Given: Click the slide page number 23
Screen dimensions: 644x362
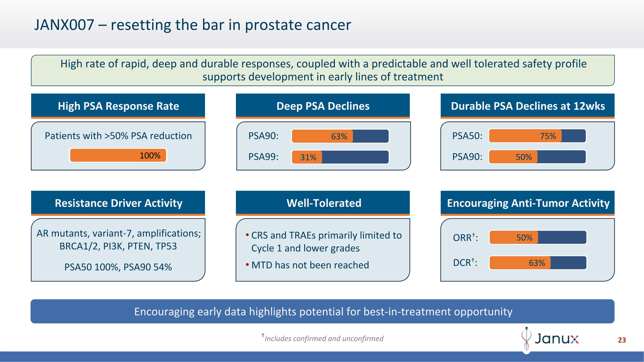Looking at the screenshot, I should coord(622,340).
